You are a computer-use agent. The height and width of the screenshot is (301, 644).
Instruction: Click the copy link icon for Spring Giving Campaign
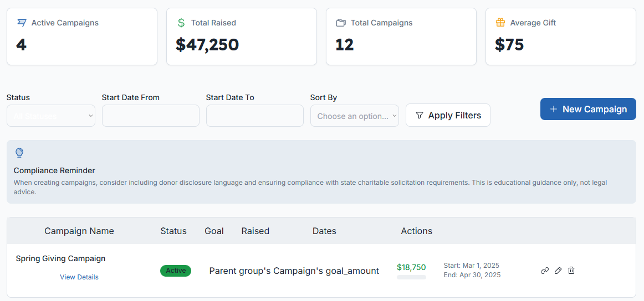(545, 271)
